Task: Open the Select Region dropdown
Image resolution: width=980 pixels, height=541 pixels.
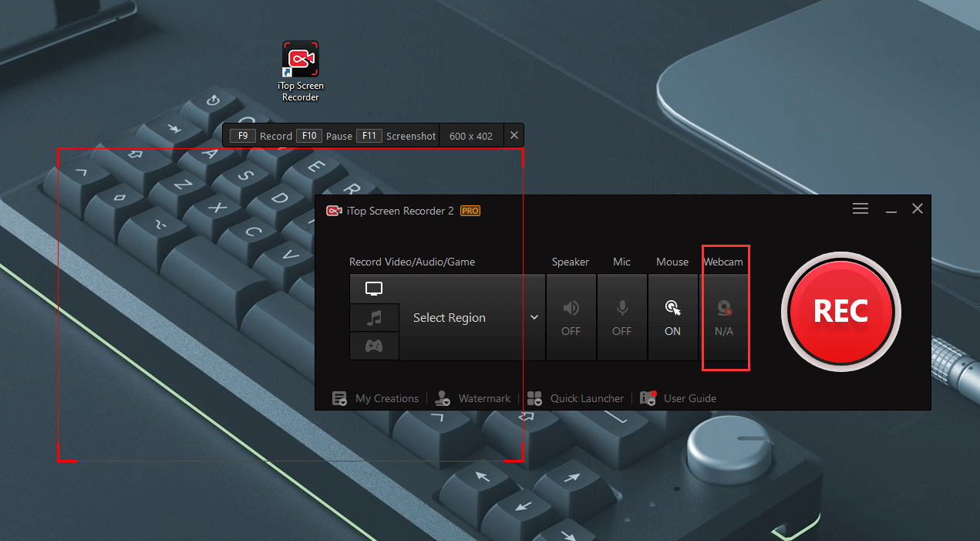Action: [x=472, y=317]
